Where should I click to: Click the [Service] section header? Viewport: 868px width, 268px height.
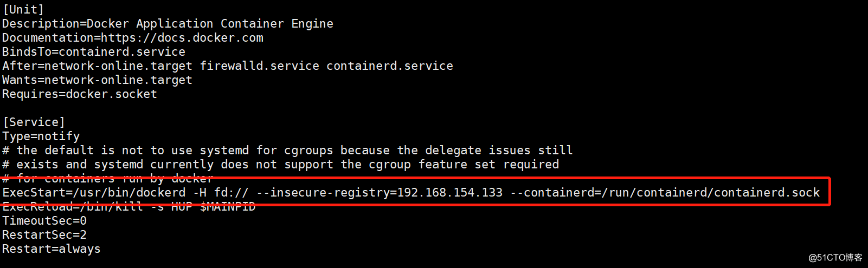[x=34, y=122]
